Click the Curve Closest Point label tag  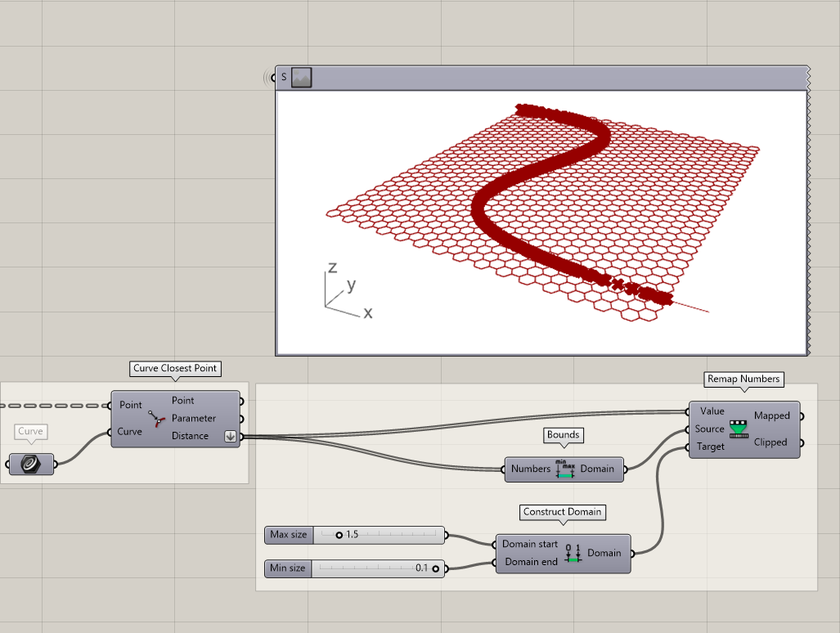click(175, 369)
